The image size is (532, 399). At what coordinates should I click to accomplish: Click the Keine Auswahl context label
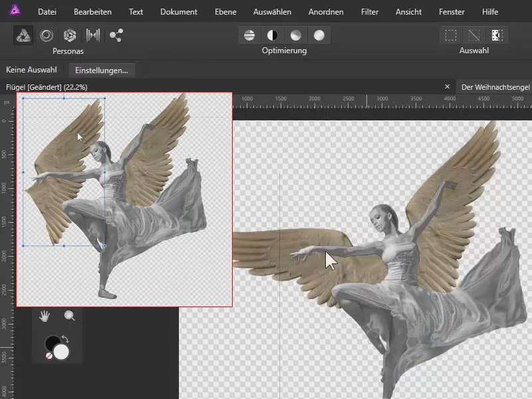click(31, 70)
